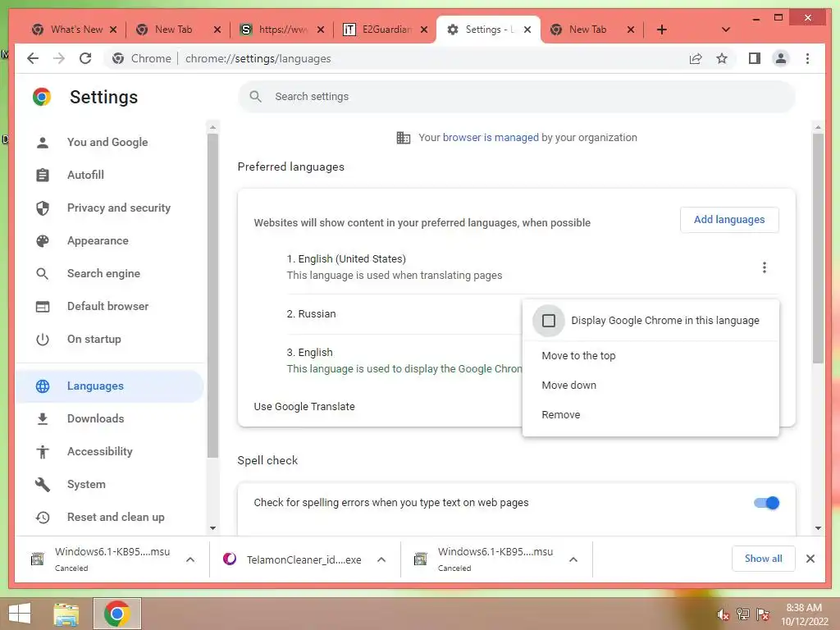This screenshot has width=840, height=630.
Task: Open a new tab with the plus button
Action: [x=662, y=30]
